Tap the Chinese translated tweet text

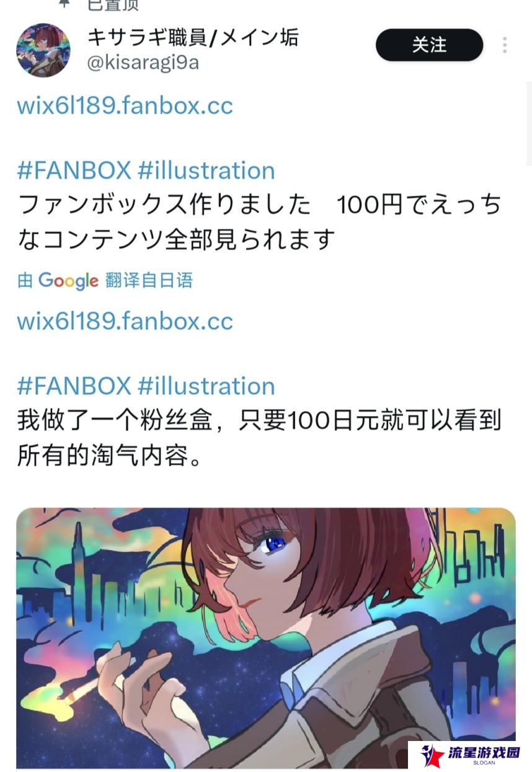259,438
